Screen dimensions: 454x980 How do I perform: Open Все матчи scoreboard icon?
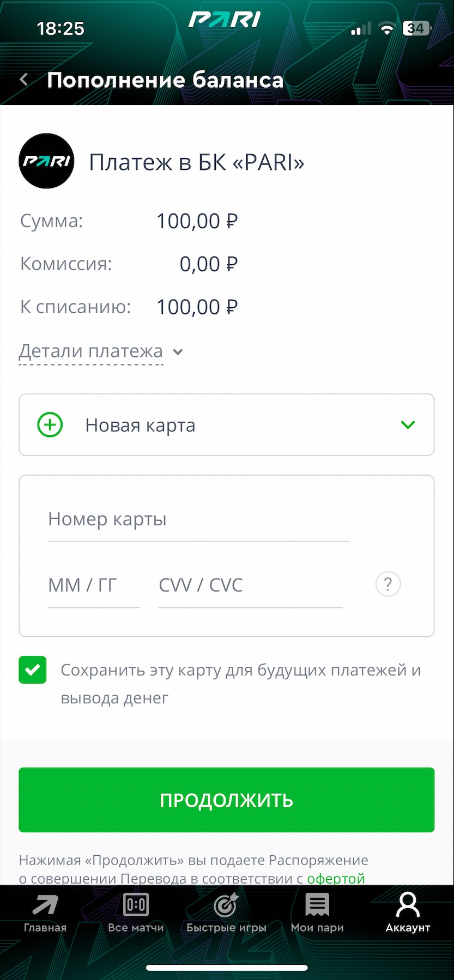click(x=136, y=905)
